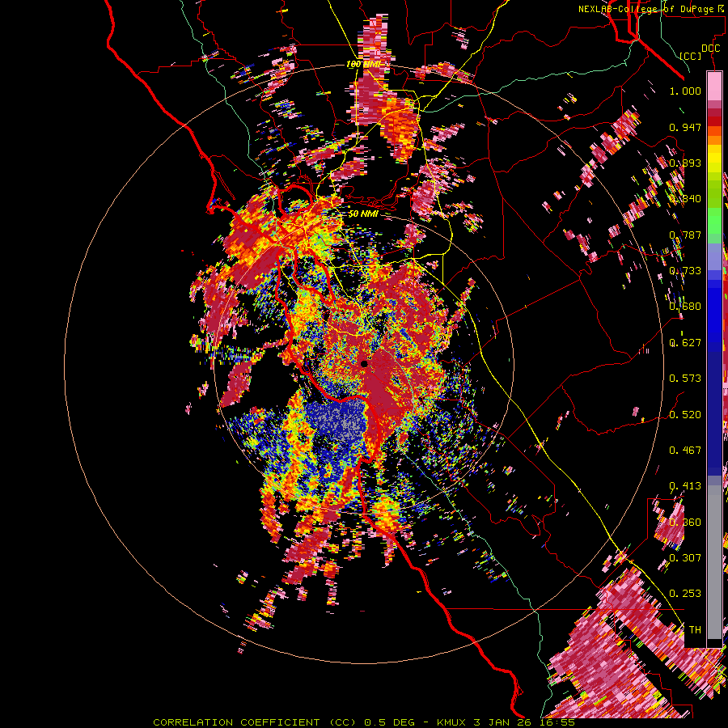
Task: Click the 100 NMI range ring label
Action: pyautogui.click(x=363, y=64)
